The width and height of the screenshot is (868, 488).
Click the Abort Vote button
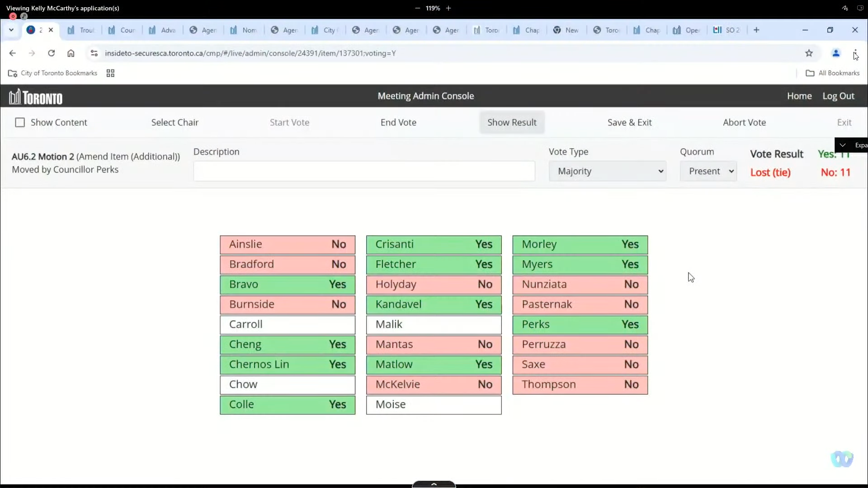(x=744, y=122)
